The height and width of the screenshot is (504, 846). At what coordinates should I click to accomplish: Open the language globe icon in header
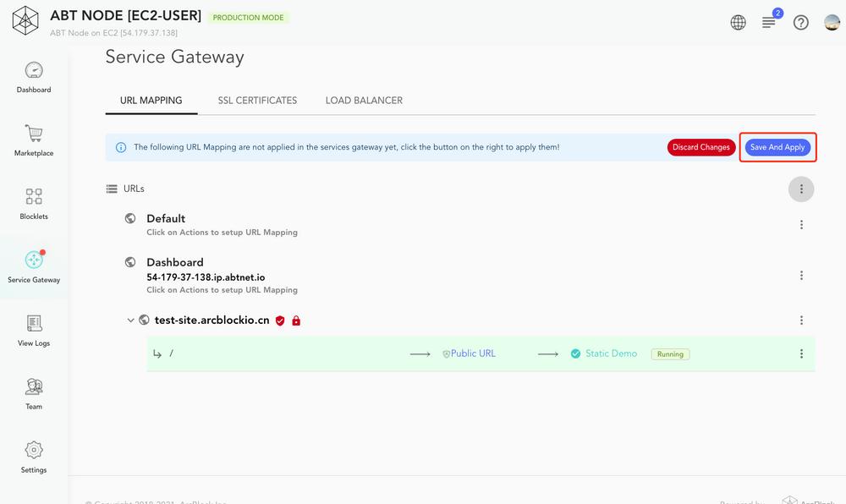point(738,23)
